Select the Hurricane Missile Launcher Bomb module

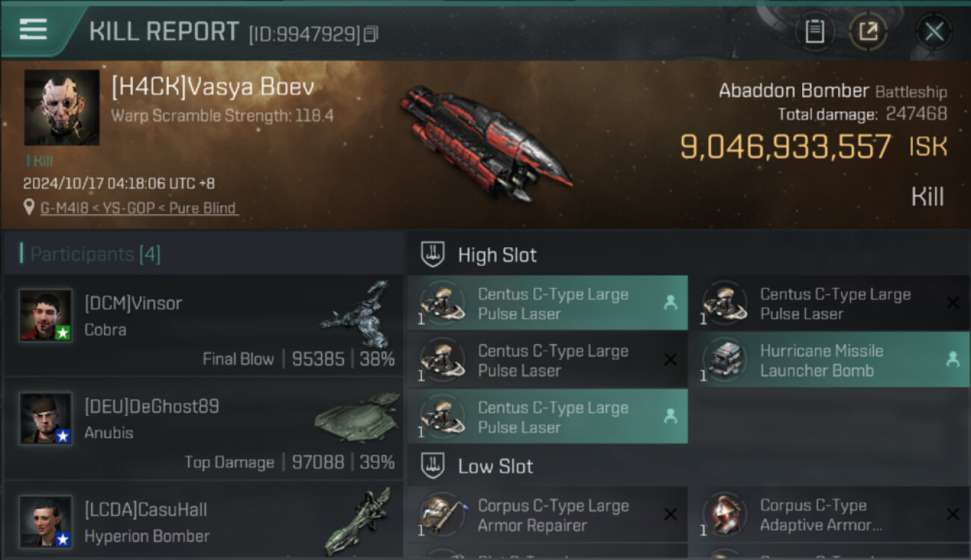(x=828, y=360)
